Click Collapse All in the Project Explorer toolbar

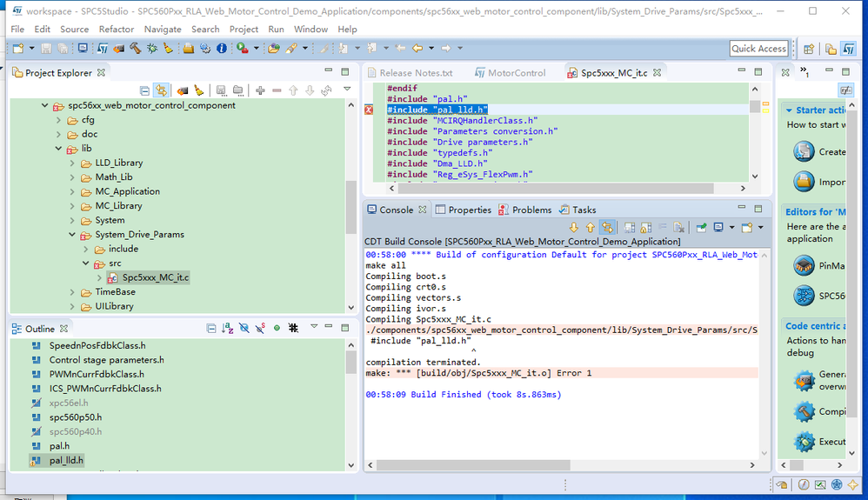tap(144, 90)
